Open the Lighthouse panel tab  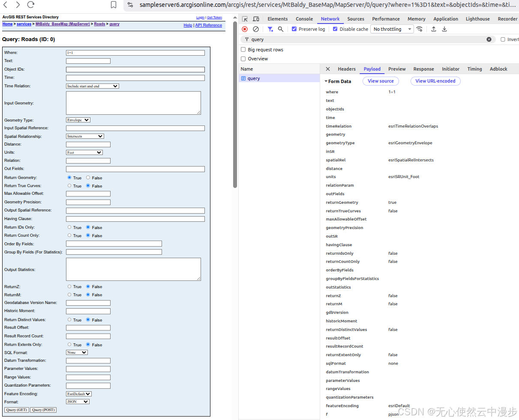pyautogui.click(x=478, y=19)
